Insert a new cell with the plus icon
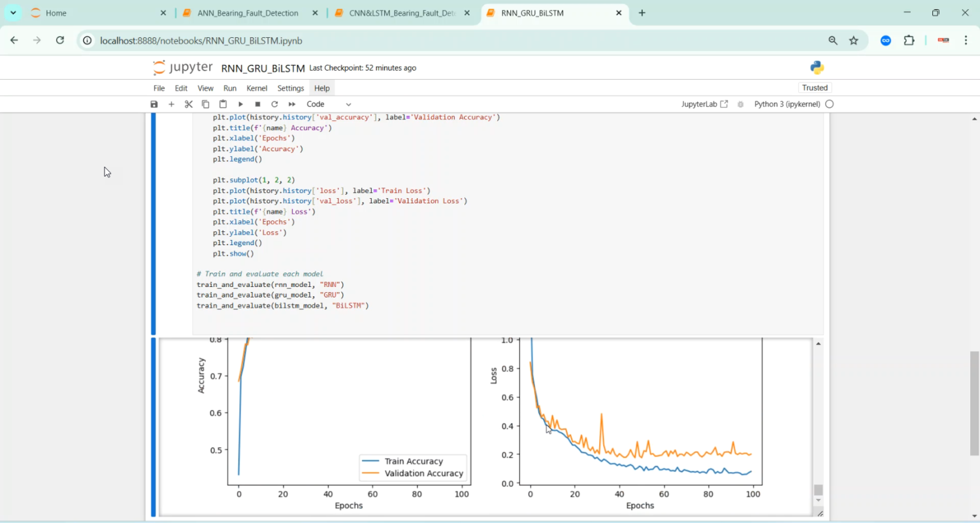 pyautogui.click(x=171, y=105)
